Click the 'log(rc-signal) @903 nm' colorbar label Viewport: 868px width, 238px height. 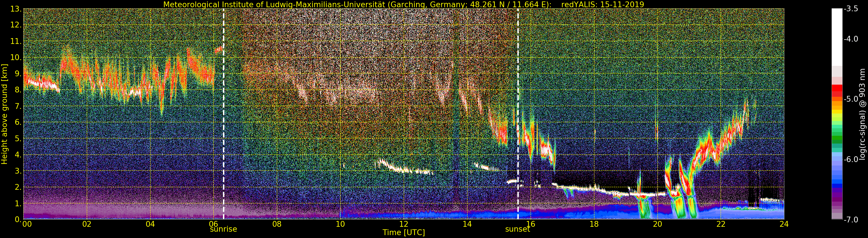862,114
